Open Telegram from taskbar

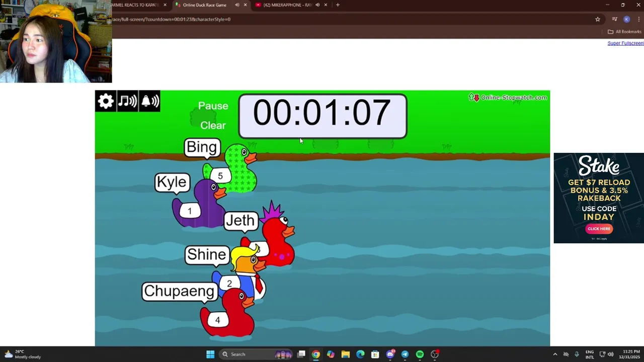(405, 354)
